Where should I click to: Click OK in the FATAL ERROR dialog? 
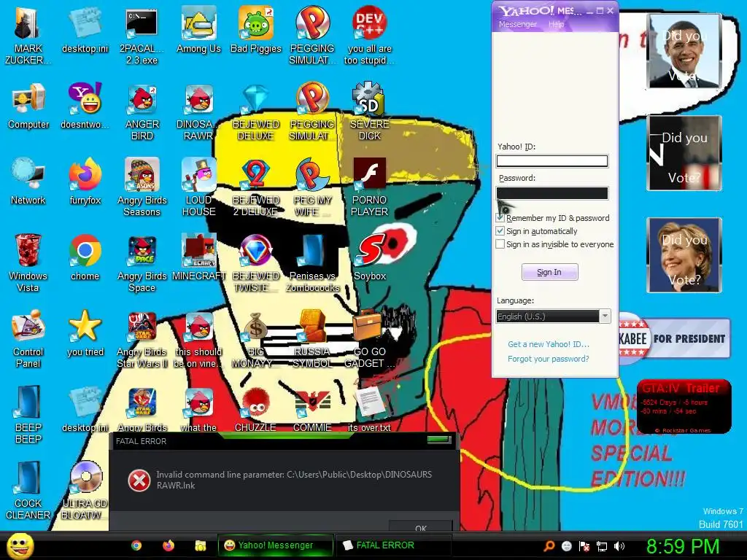pyautogui.click(x=421, y=526)
